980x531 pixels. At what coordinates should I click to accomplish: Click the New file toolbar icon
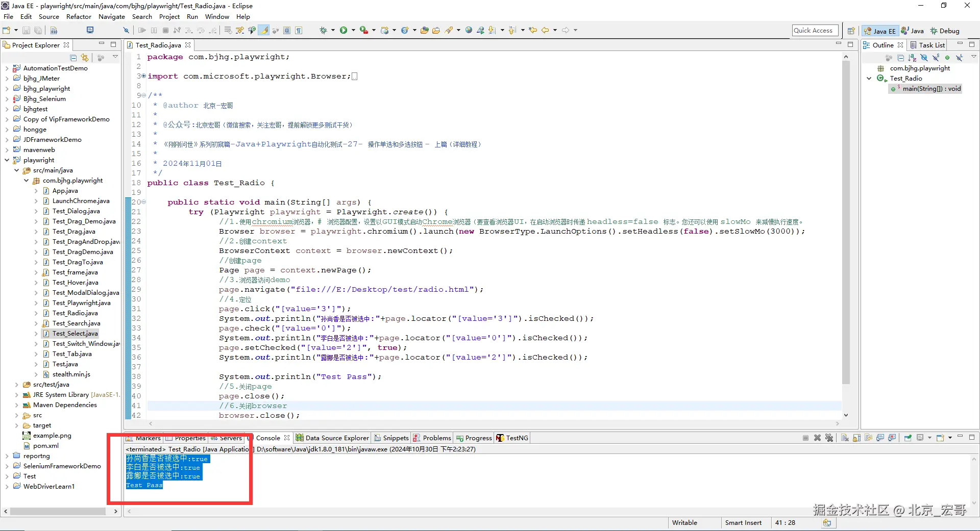click(7, 30)
